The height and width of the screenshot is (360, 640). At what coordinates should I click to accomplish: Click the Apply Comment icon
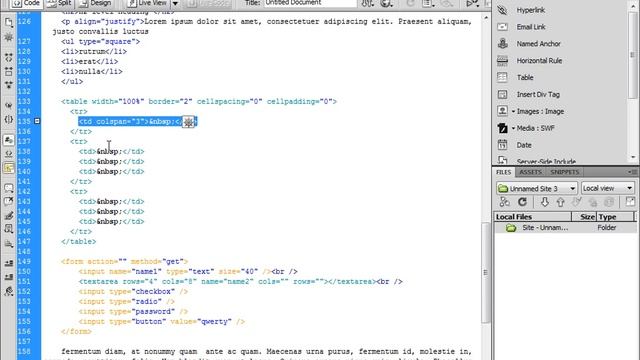point(9,188)
